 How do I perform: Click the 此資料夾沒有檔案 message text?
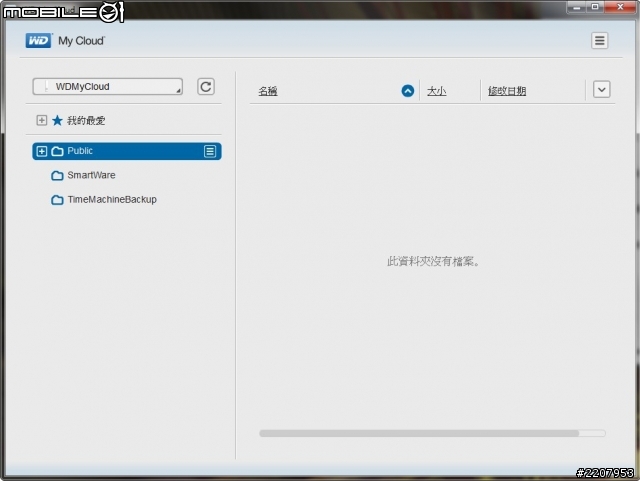click(433, 261)
